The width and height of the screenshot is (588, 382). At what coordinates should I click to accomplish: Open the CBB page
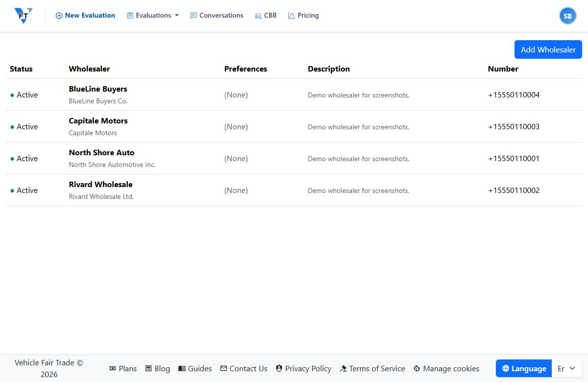point(266,16)
